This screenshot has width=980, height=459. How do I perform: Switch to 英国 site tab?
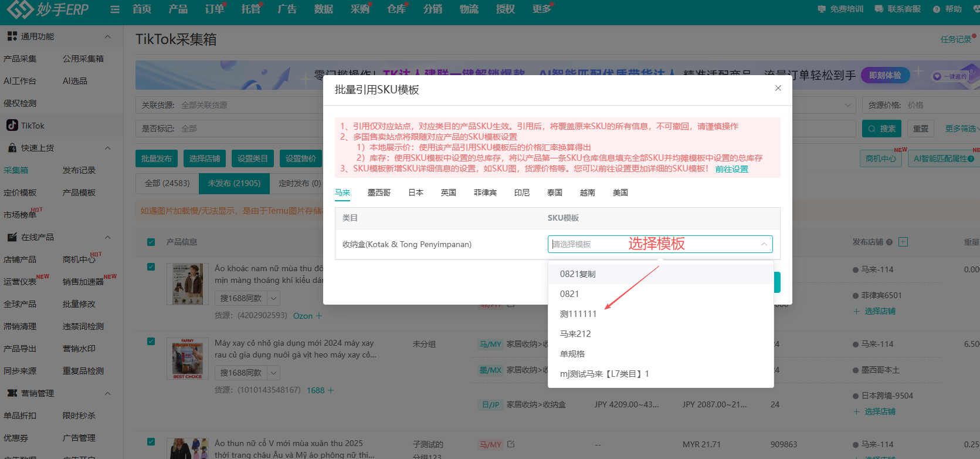click(x=449, y=193)
